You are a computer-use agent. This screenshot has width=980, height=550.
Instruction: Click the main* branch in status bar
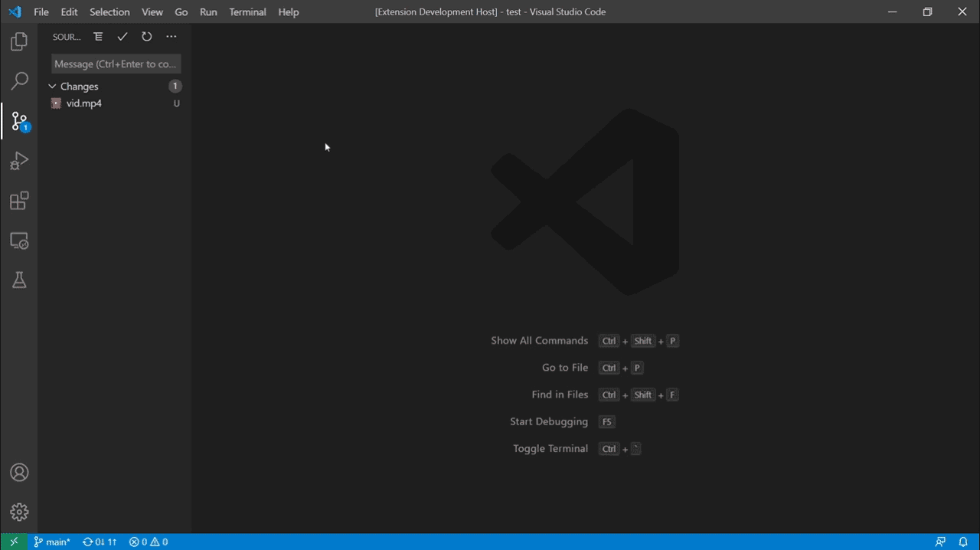[x=52, y=542]
